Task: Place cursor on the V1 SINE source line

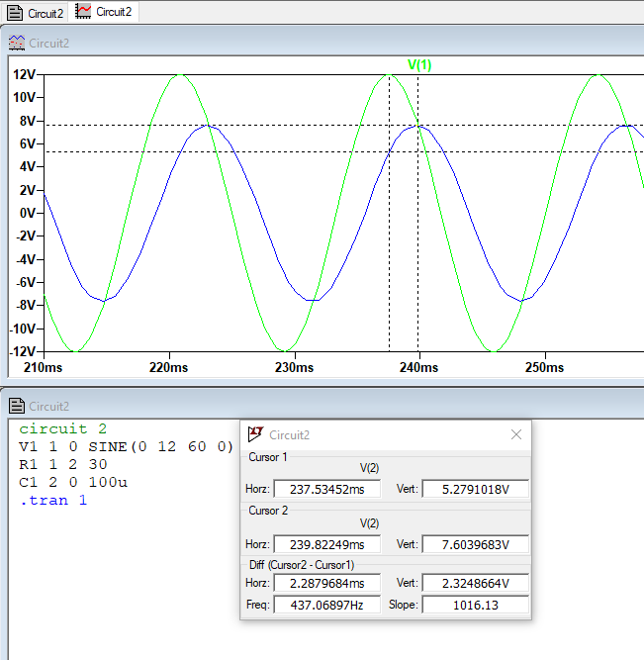Action: click(126, 447)
